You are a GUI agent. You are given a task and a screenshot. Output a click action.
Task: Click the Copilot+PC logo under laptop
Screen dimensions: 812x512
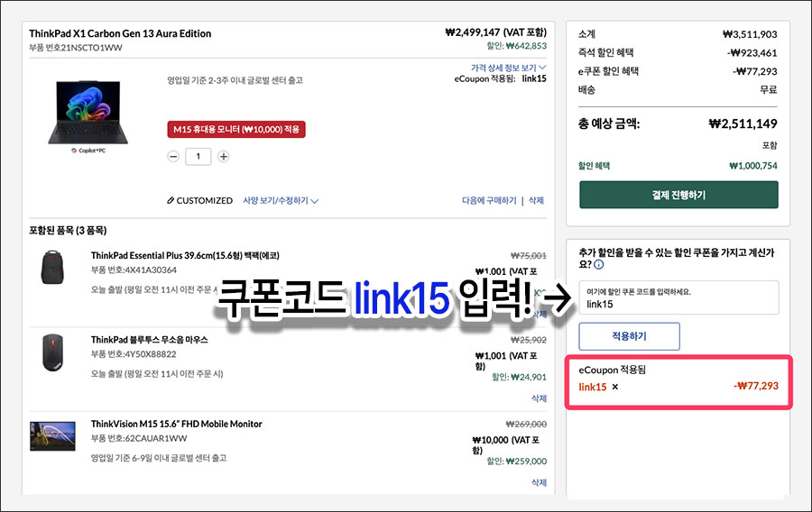coord(88,151)
